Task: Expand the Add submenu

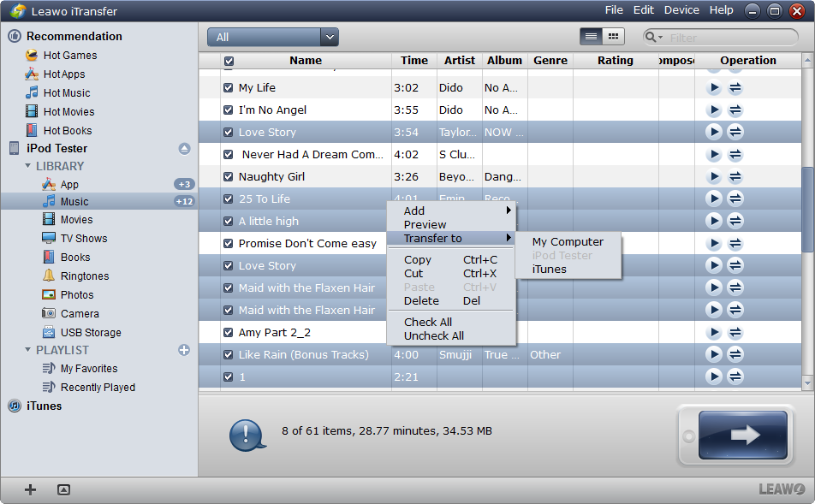Action: [451, 210]
